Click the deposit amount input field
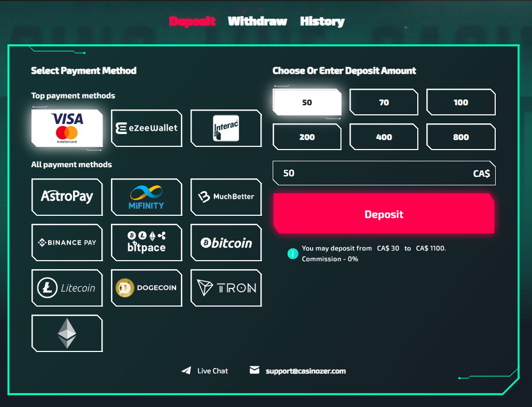 click(384, 173)
